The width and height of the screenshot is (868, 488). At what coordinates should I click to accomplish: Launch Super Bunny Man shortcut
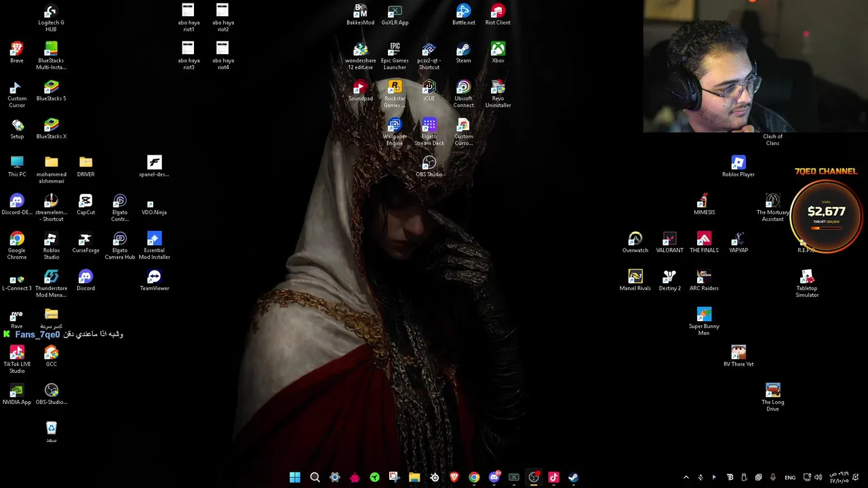pos(704,322)
